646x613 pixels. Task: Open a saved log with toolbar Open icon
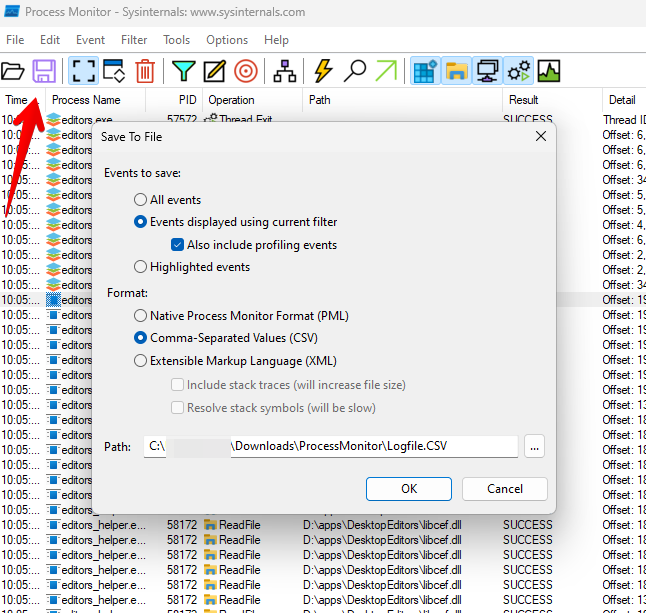click(13, 71)
